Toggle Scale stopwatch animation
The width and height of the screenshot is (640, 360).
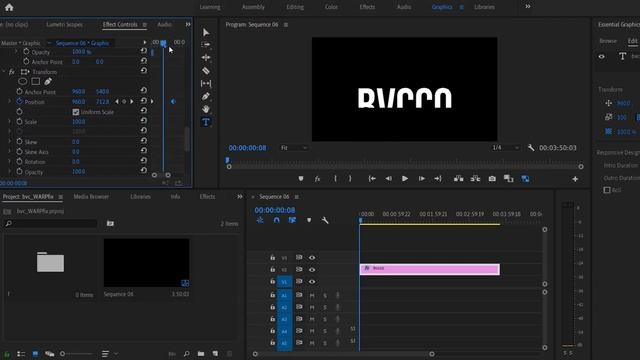[x=19, y=122]
